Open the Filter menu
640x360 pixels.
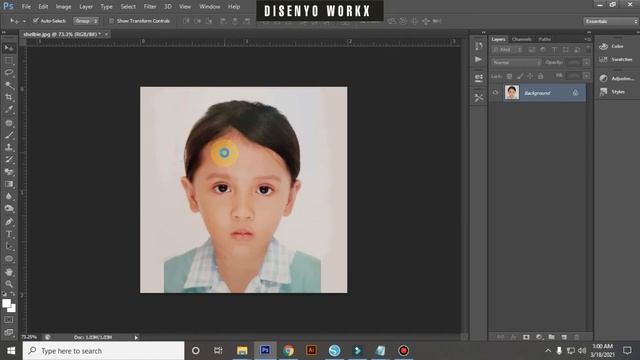click(x=150, y=7)
